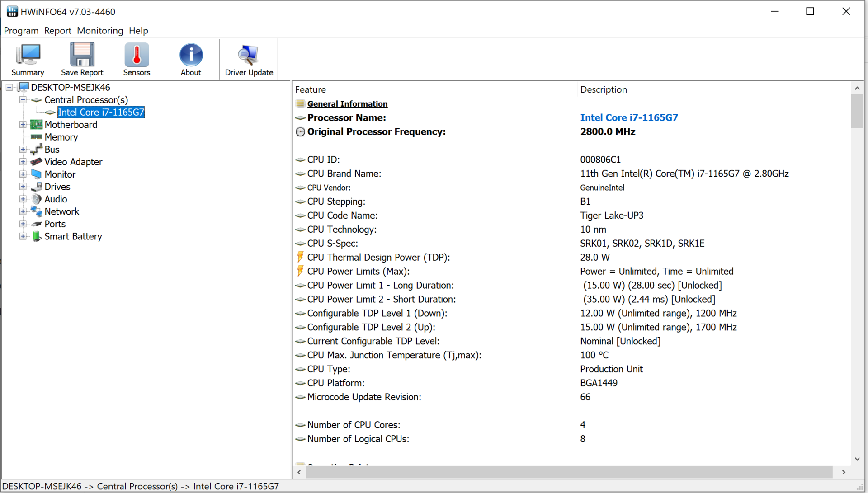868x493 pixels.
Task: Click the Intel Core i7-1165G7 processor name link
Action: pyautogui.click(x=629, y=117)
